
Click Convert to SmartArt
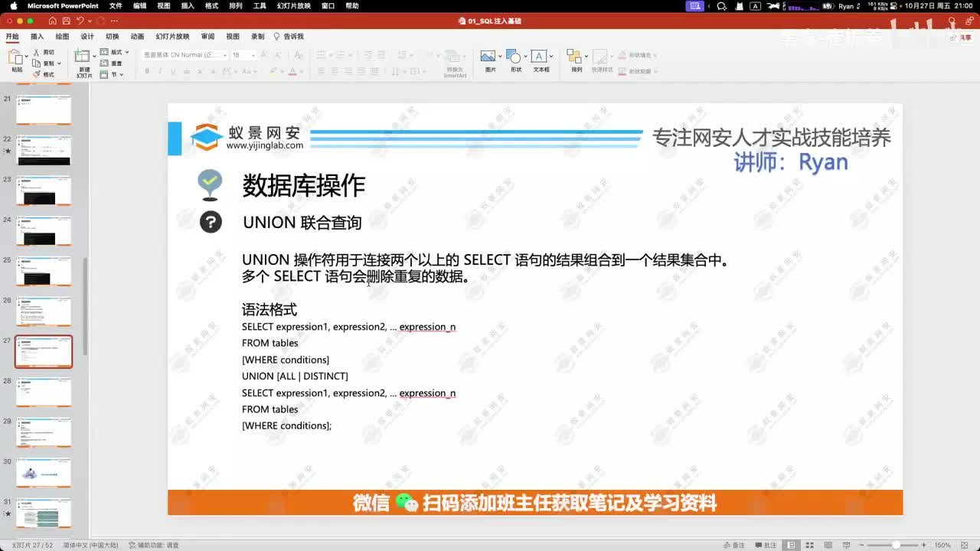(x=455, y=63)
